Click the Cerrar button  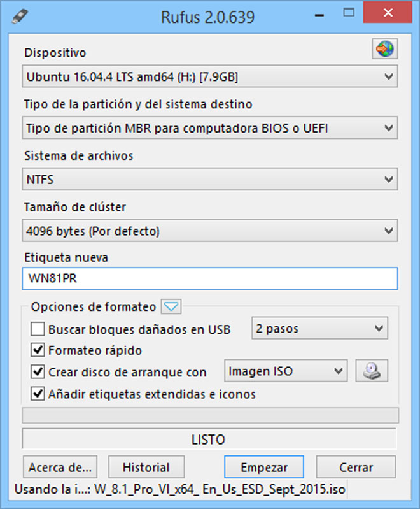(x=356, y=467)
